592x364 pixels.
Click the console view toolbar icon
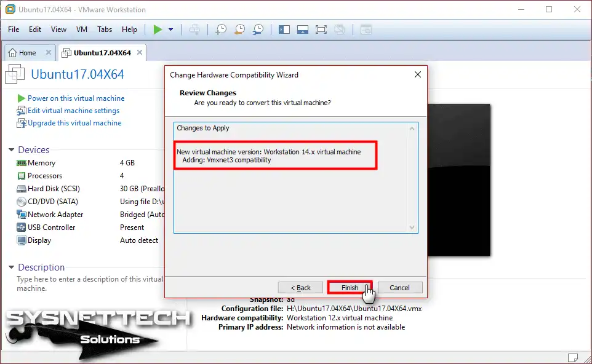366,30
